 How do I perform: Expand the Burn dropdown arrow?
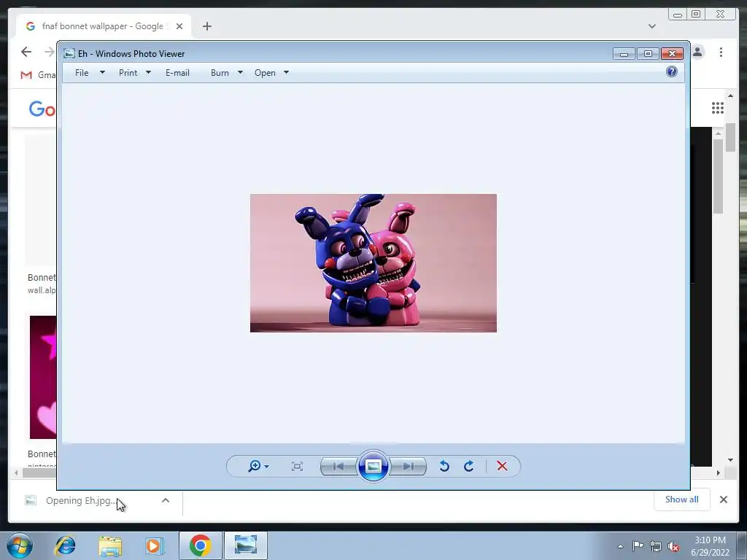[240, 72]
